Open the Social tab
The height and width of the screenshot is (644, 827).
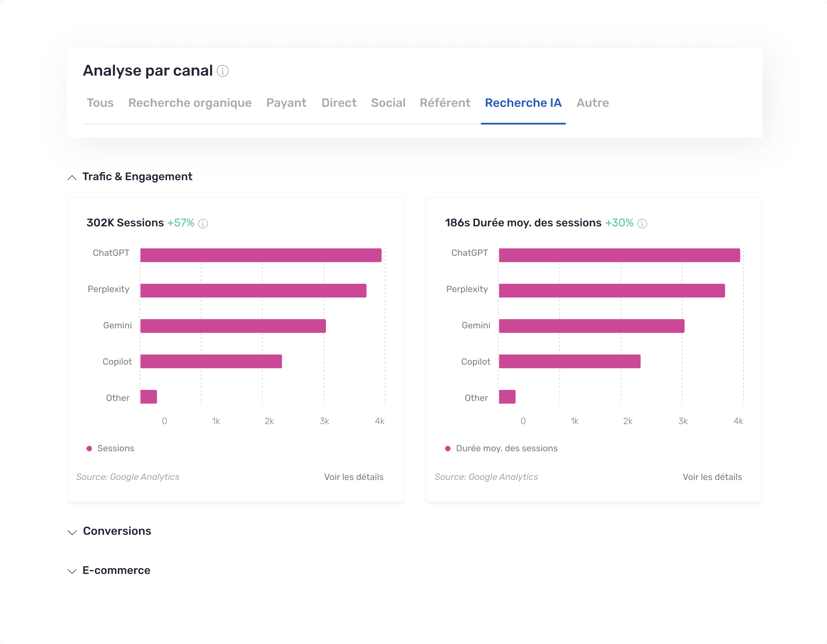[x=388, y=103]
